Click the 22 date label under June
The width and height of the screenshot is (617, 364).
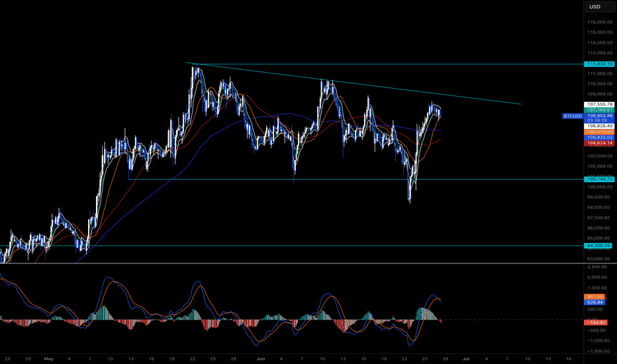point(404,359)
